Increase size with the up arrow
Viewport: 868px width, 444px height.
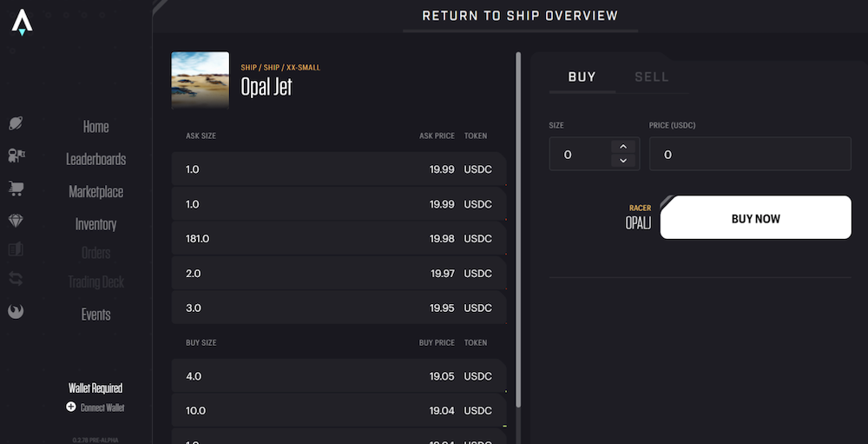tap(623, 146)
